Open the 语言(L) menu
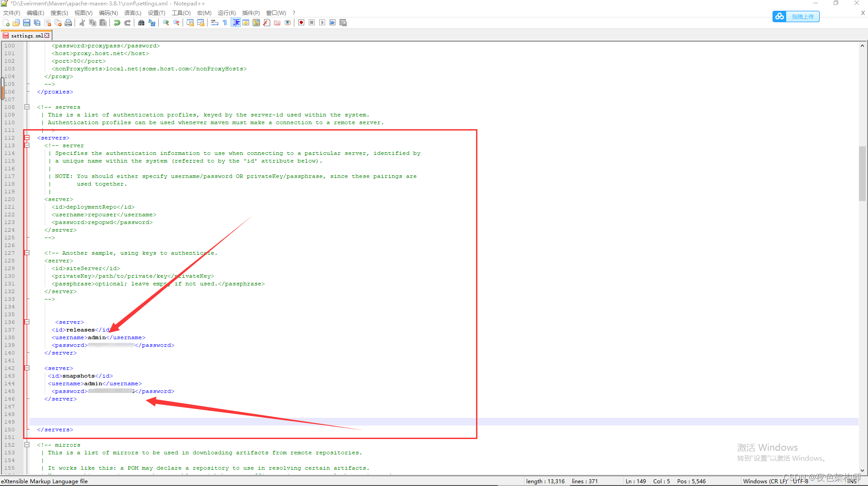 [133, 13]
